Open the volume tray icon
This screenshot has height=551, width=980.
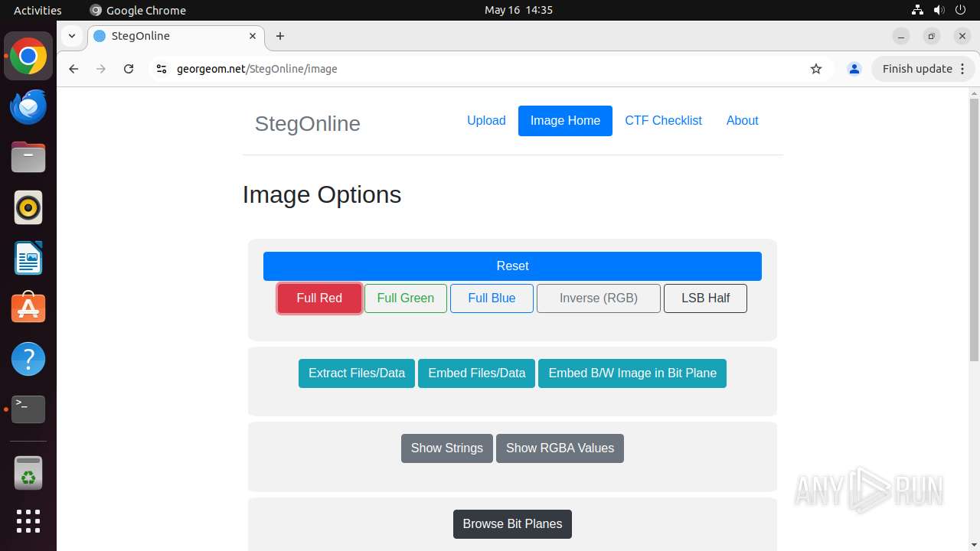tap(939, 10)
